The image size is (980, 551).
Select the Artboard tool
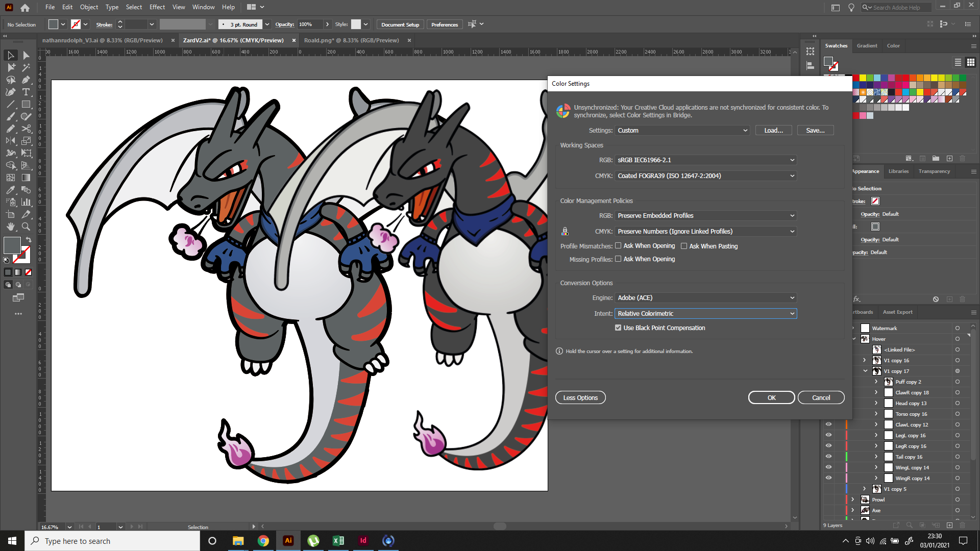pos(10,214)
